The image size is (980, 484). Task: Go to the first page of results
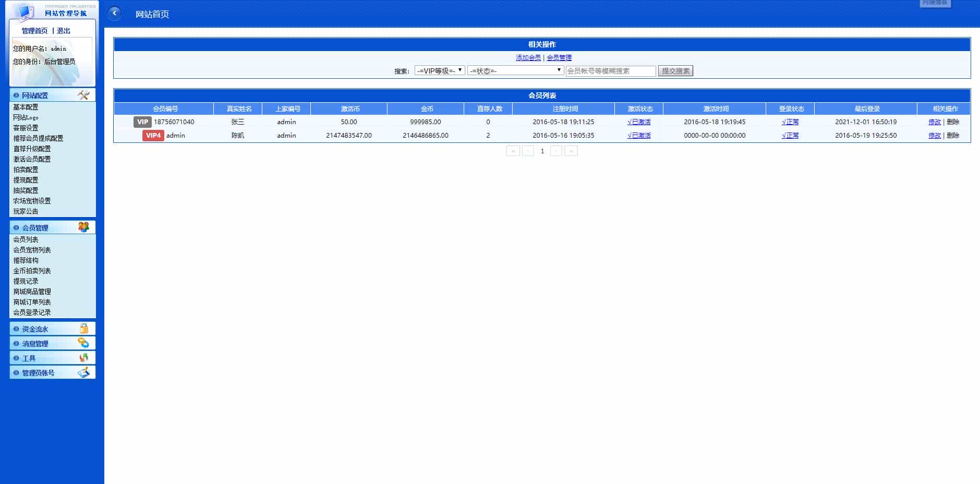(x=513, y=151)
